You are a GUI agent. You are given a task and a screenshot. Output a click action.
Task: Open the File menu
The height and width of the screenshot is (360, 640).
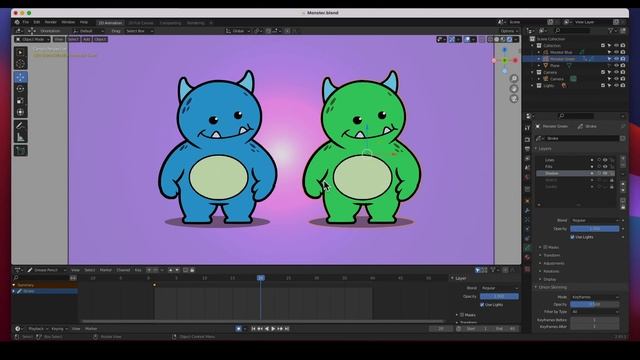tap(26, 22)
